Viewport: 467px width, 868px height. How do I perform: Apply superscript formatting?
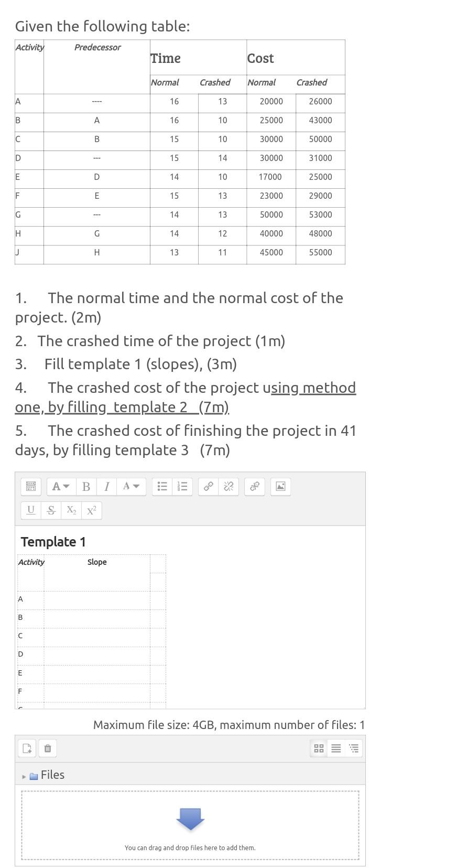[91, 510]
